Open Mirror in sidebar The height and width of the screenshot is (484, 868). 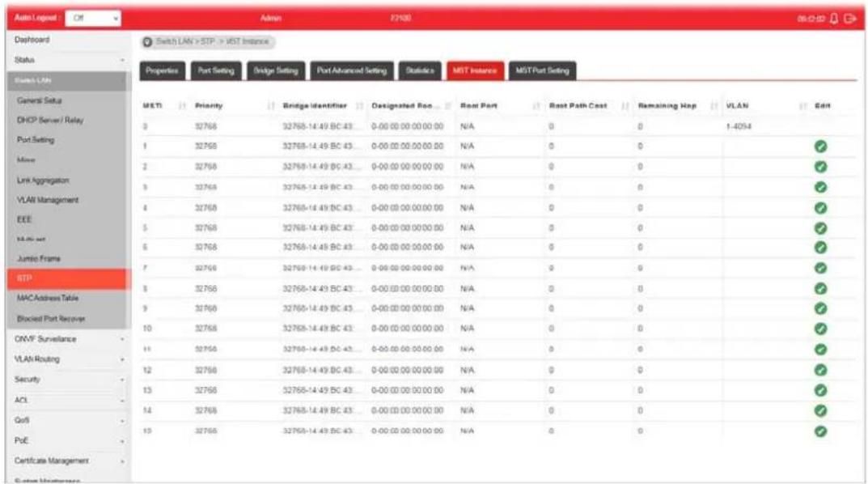click(26, 160)
